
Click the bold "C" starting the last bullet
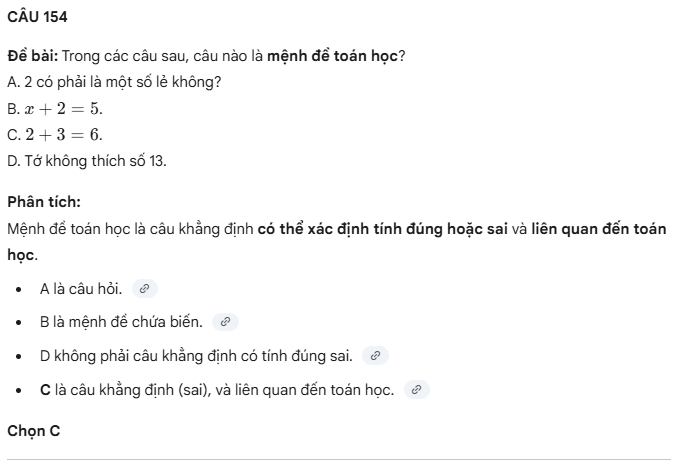click(x=45, y=389)
